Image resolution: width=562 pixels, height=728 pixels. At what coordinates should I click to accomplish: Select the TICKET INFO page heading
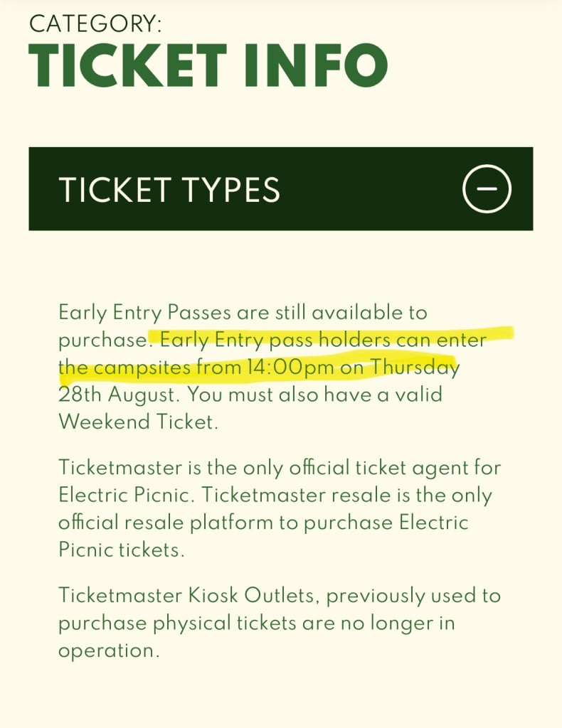[x=208, y=65]
